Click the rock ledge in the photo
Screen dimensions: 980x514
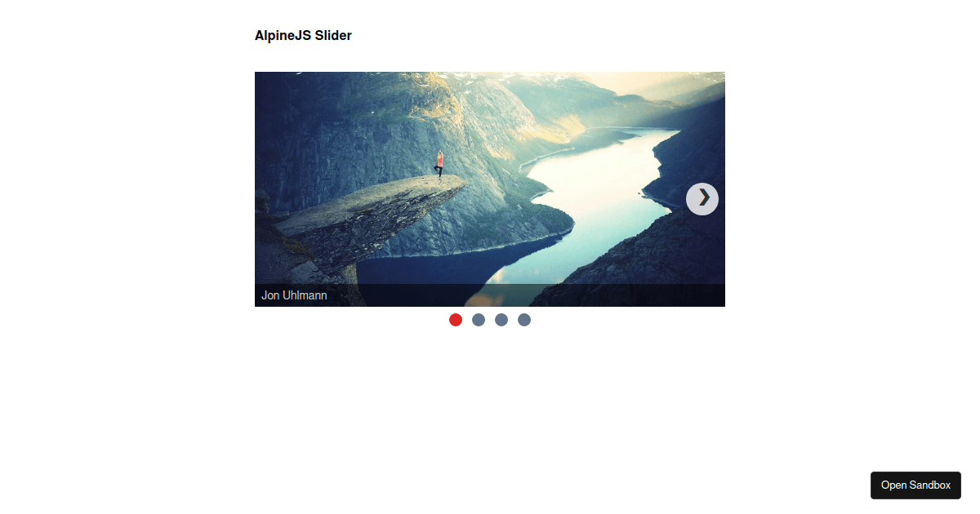coord(367,220)
